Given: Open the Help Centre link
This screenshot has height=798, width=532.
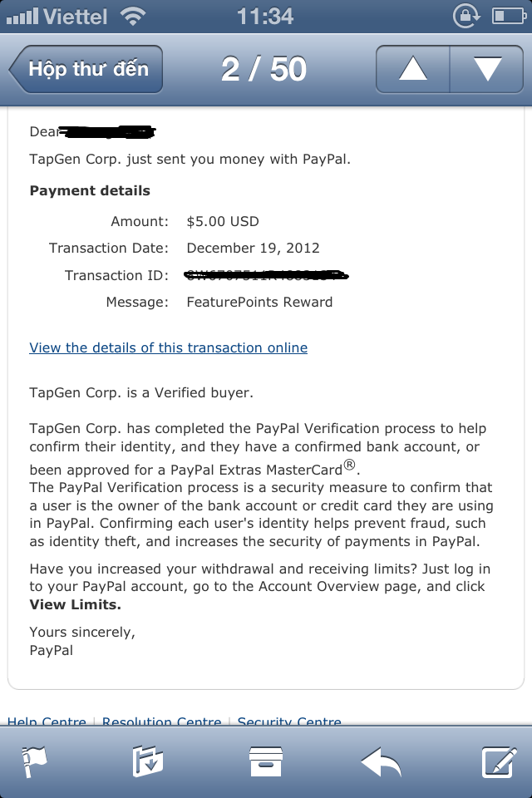Looking at the screenshot, I should [x=47, y=722].
